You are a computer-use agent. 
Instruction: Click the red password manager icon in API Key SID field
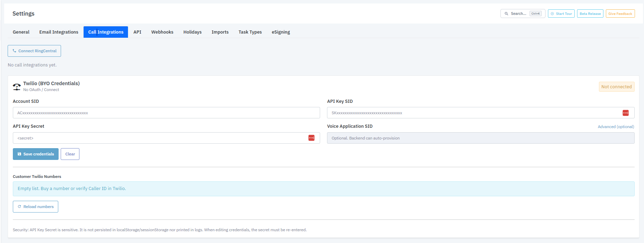tap(625, 113)
